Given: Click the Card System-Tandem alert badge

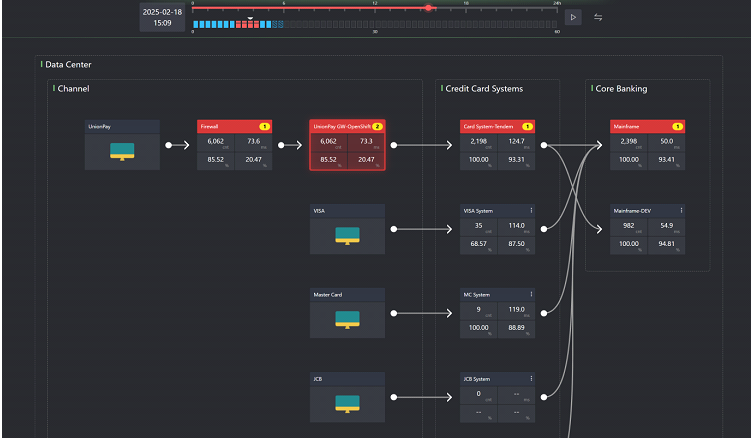Looking at the screenshot, I should pyautogui.click(x=527, y=127).
